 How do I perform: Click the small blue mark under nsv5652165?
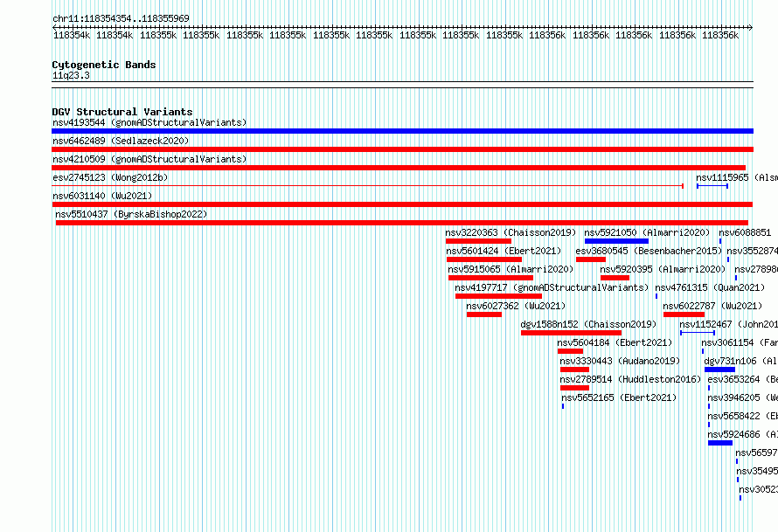tap(563, 406)
